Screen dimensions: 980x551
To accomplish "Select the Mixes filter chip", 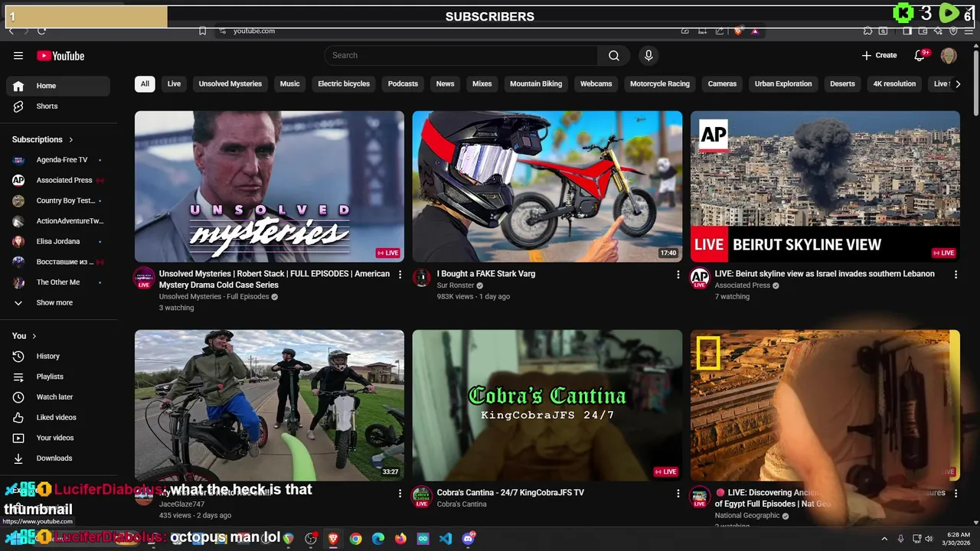I will (x=482, y=84).
